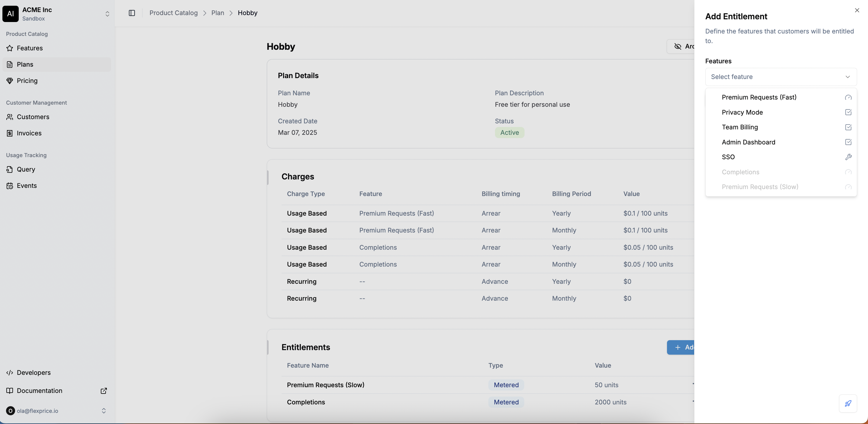
Task: Select Admin Dashboard feature option
Action: click(x=781, y=142)
